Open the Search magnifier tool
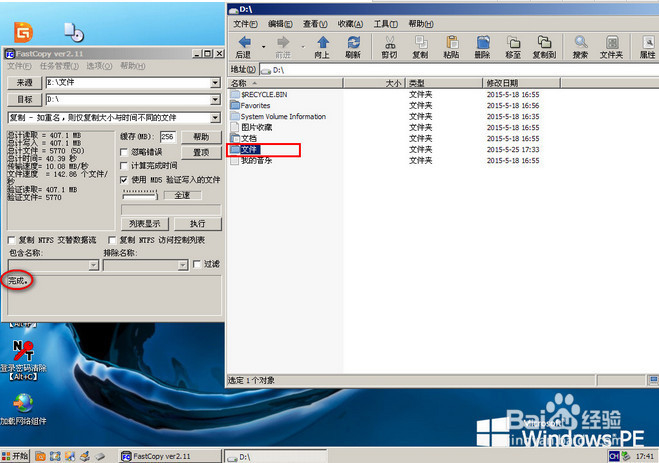The width and height of the screenshot is (659, 463). pyautogui.click(x=580, y=47)
